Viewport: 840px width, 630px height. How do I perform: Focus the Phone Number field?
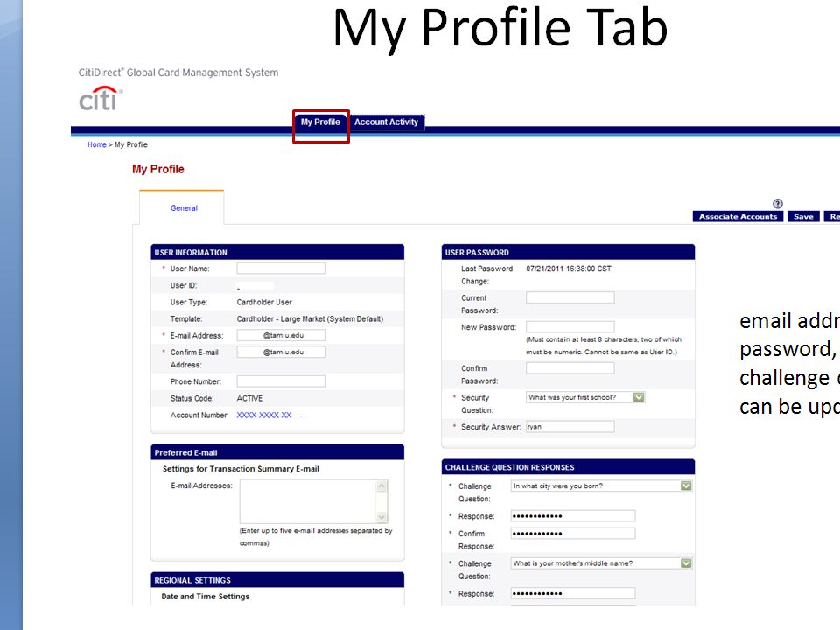click(x=281, y=381)
